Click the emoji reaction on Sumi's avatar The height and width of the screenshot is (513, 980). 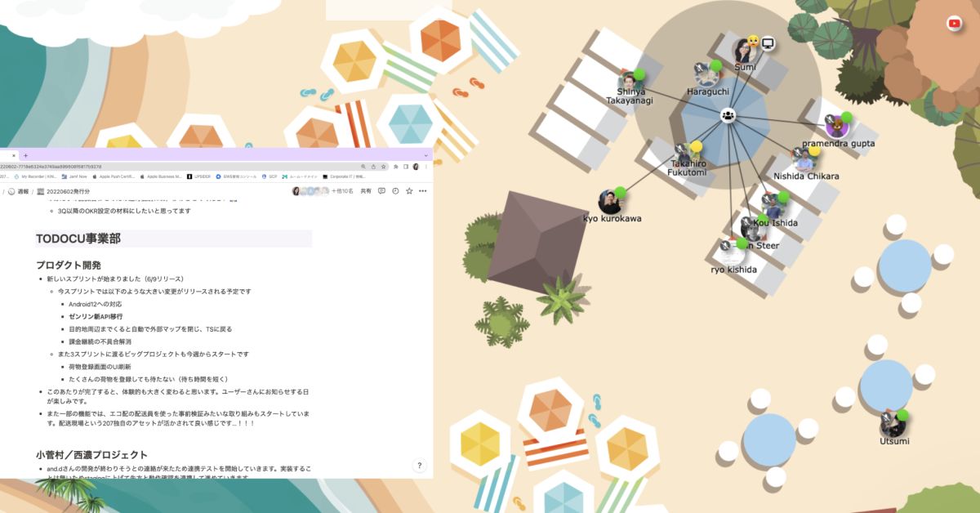coord(754,41)
